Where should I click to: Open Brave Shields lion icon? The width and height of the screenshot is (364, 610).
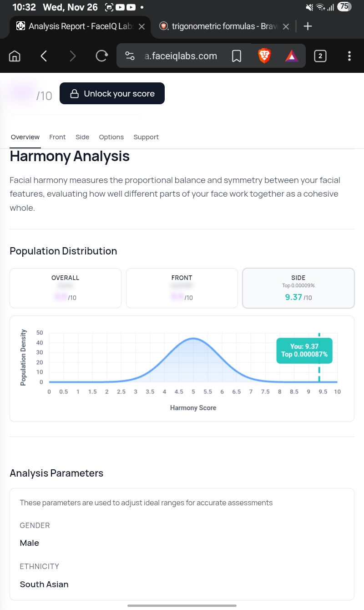pyautogui.click(x=264, y=56)
